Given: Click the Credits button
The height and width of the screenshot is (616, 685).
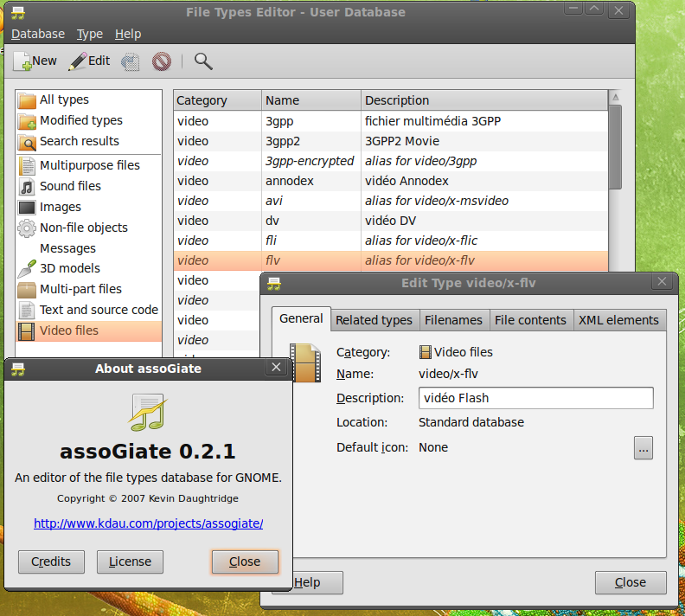Looking at the screenshot, I should pyautogui.click(x=51, y=561).
